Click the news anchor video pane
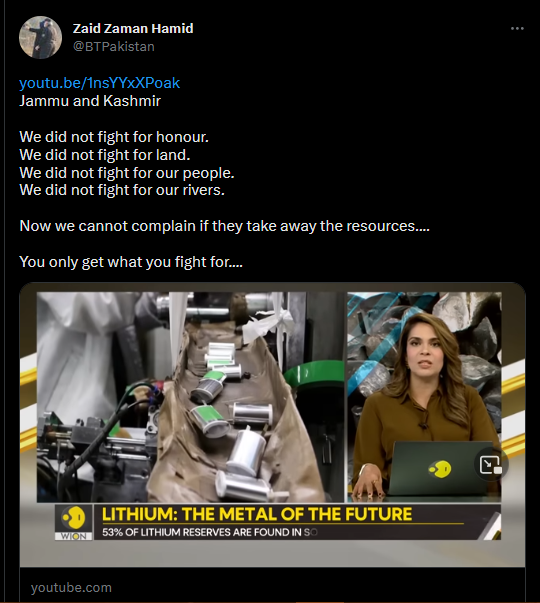 click(424, 397)
